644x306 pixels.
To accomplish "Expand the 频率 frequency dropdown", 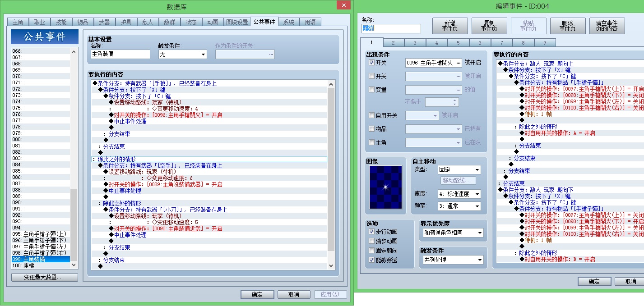I will pos(459,206).
